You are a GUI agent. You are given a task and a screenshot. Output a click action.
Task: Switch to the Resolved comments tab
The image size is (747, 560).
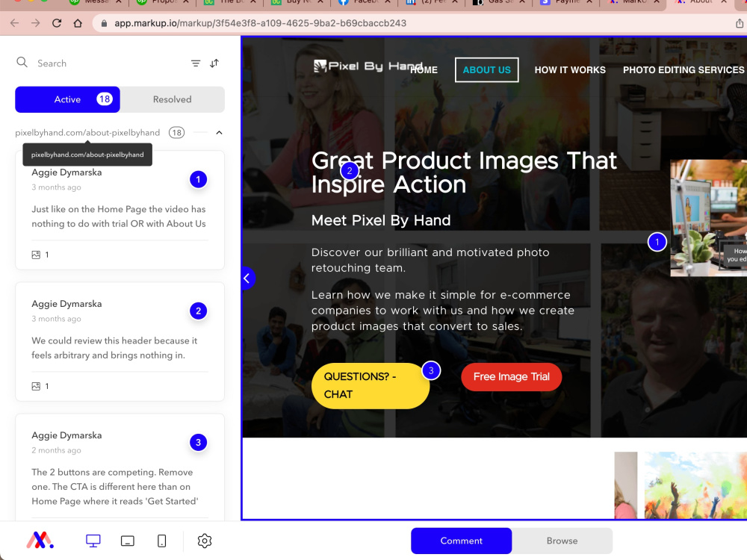pos(172,99)
